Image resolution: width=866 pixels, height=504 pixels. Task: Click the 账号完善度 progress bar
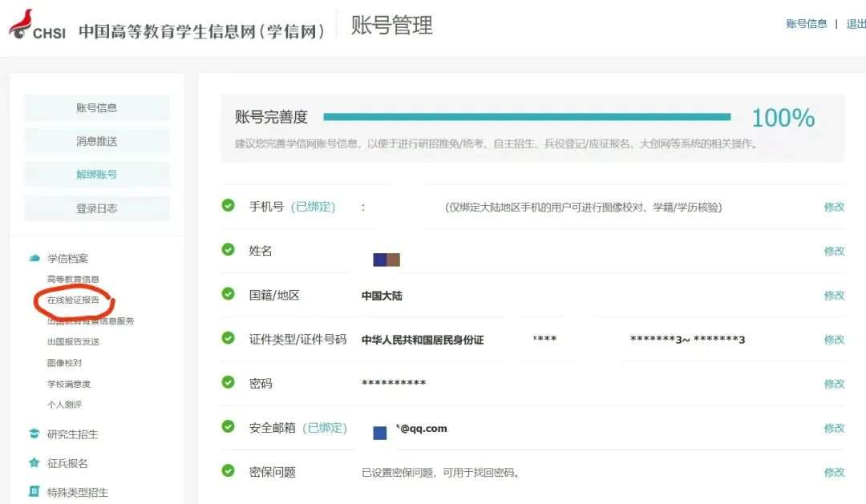pyautogui.click(x=527, y=117)
